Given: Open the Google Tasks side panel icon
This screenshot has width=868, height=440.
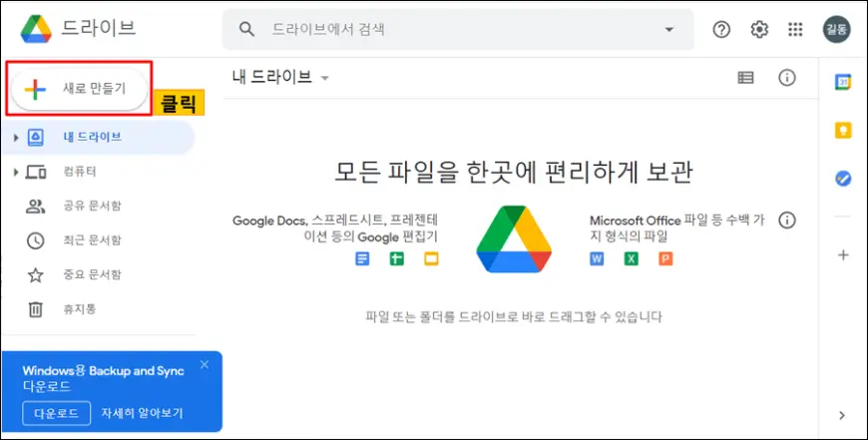Looking at the screenshot, I should point(843,179).
